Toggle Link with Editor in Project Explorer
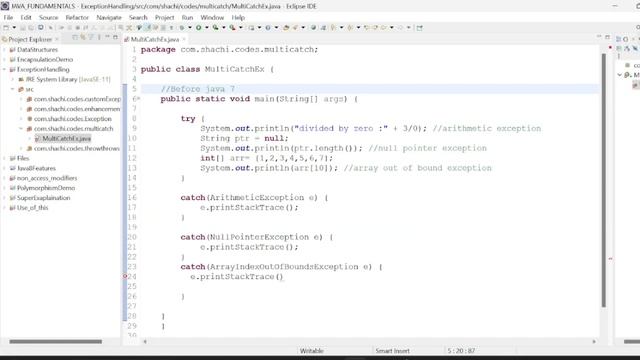640x360 pixels. 83,37
